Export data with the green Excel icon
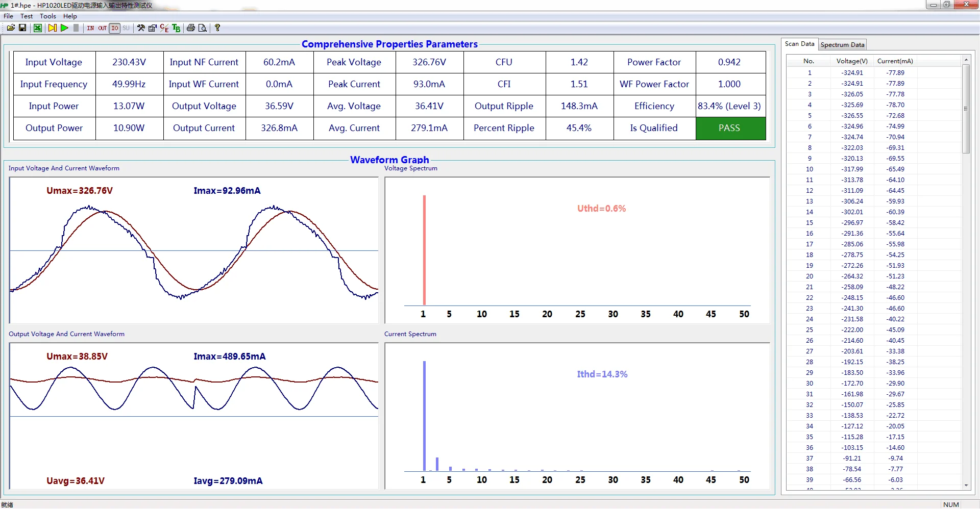The width and height of the screenshot is (980, 509). (x=38, y=28)
